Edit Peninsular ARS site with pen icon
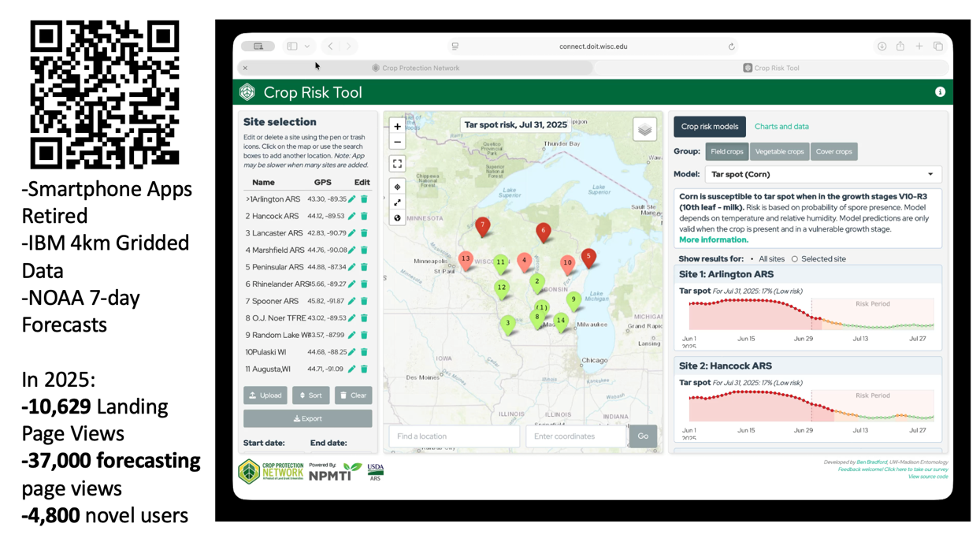The height and width of the screenshot is (553, 980). click(x=352, y=267)
